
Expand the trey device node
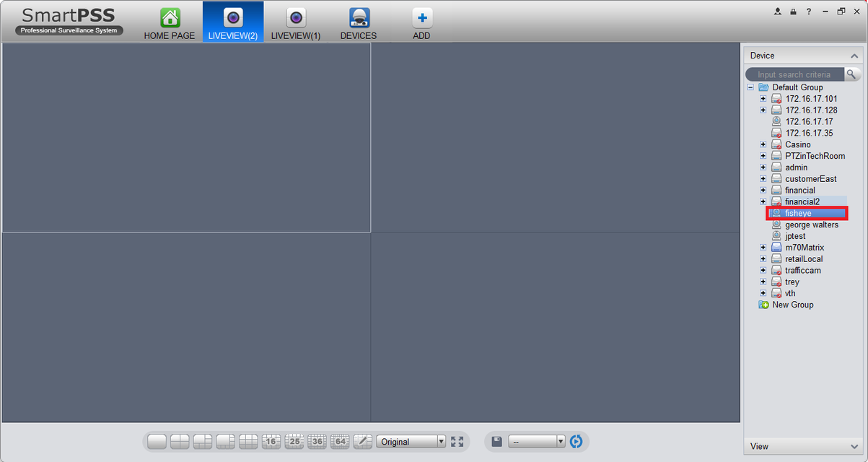[x=763, y=282]
